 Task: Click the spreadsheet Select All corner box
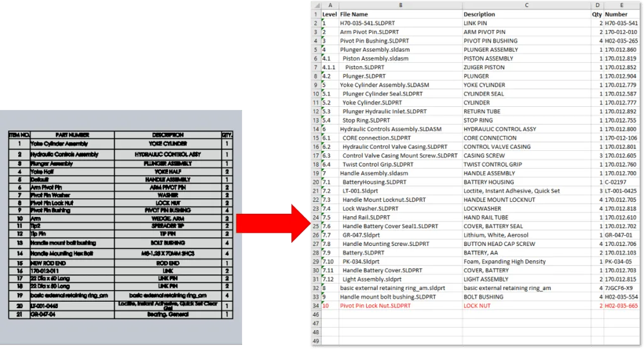(x=316, y=5)
